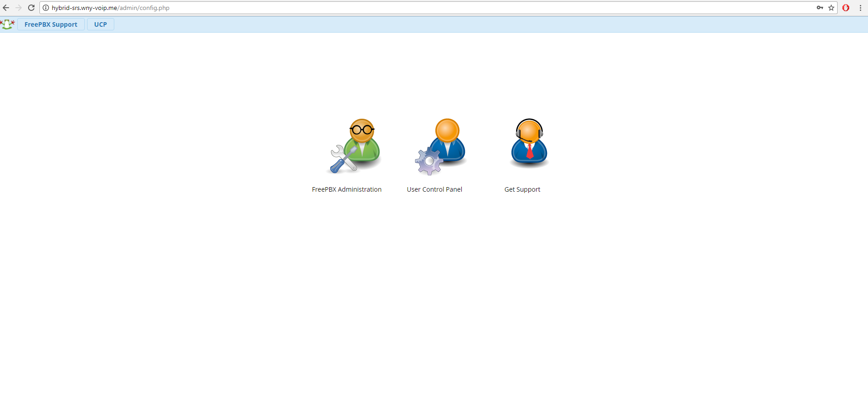Open the browser three-dot menu
This screenshot has height=416, width=868.
[x=860, y=8]
